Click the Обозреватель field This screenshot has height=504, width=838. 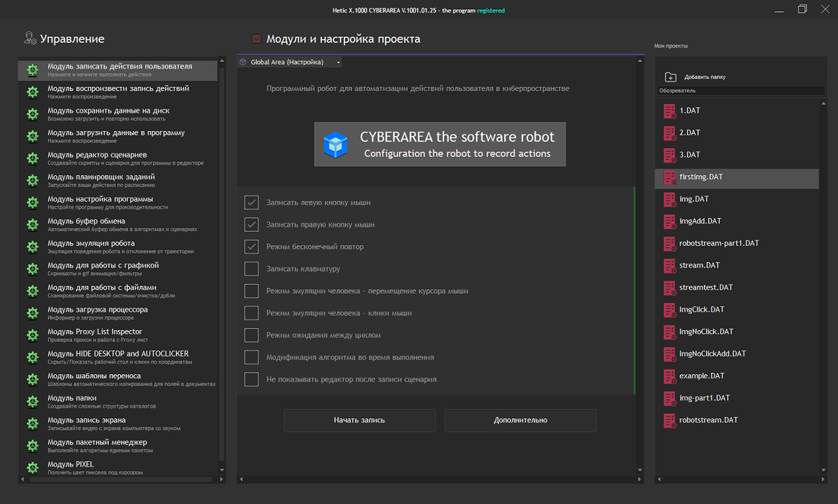tap(741, 91)
